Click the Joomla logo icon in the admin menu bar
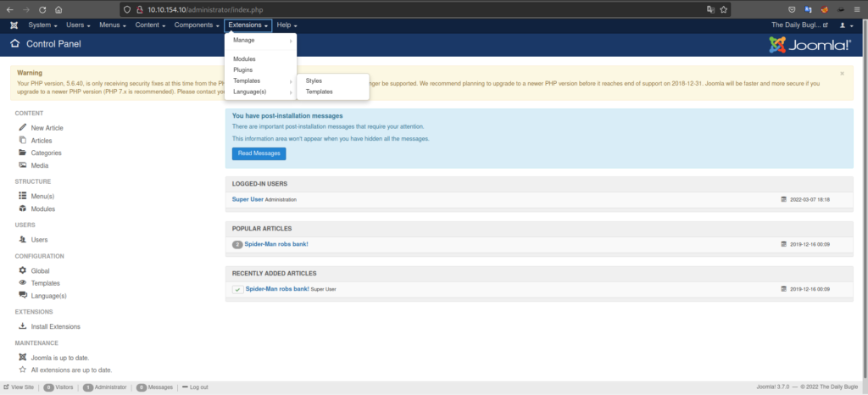 click(14, 25)
